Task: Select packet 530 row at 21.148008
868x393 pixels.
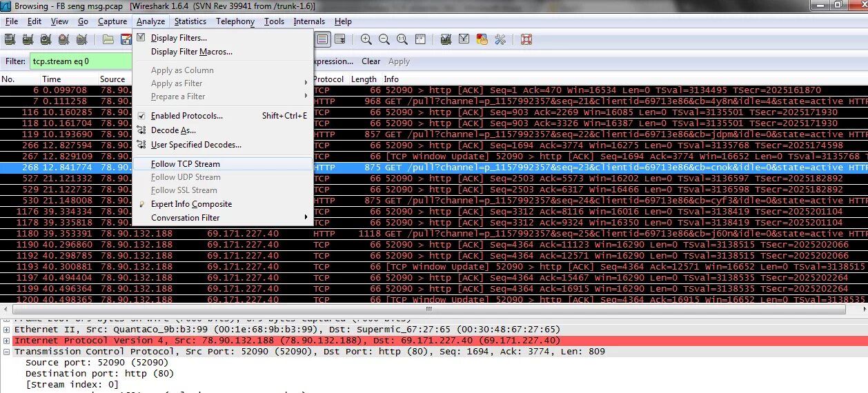Action: click(434, 201)
